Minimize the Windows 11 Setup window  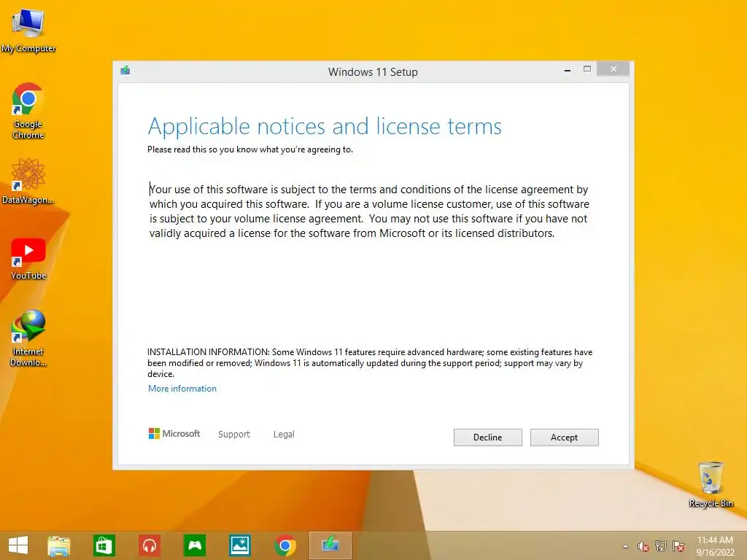tap(567, 71)
